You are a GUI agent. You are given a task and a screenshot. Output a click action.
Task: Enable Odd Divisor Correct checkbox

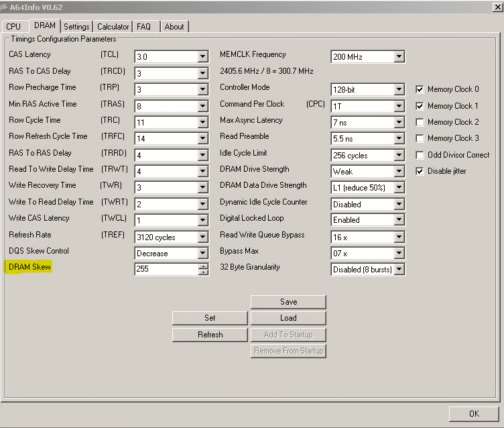tap(420, 155)
